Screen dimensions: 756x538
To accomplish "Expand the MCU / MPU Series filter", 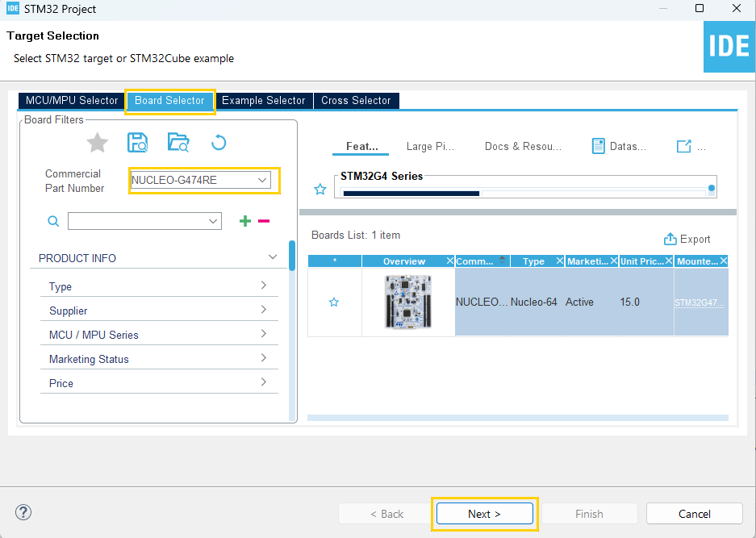I will [x=159, y=335].
